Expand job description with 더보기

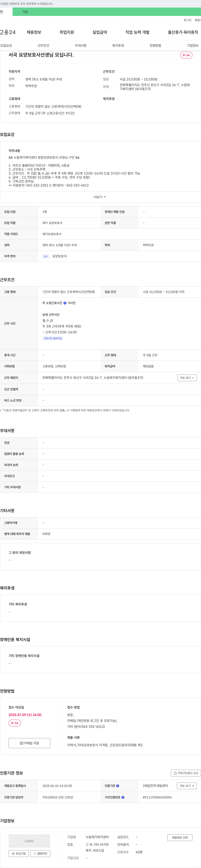tap(100, 197)
